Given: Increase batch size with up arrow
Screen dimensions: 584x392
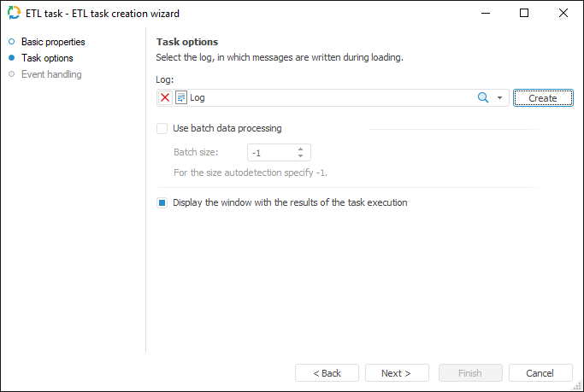Looking at the screenshot, I should coord(301,149).
